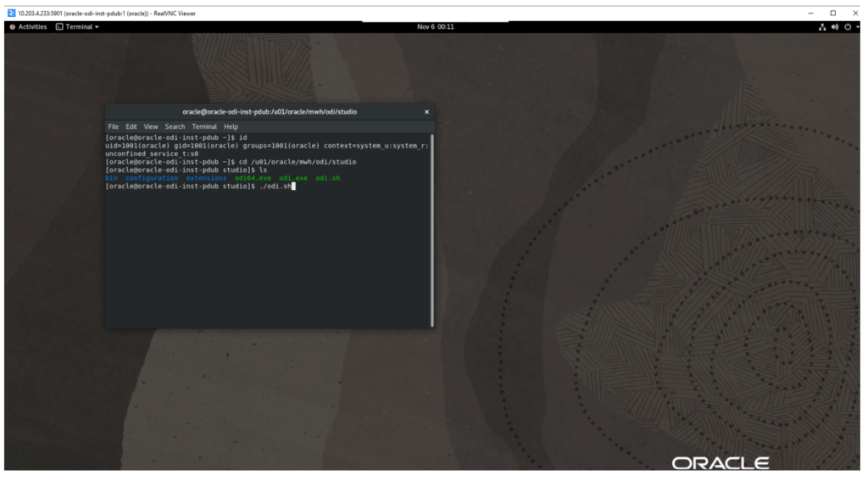Image resolution: width=868 pixels, height=481 pixels.
Task: Click the terminal vertical scrollbar
Action: tap(432, 229)
